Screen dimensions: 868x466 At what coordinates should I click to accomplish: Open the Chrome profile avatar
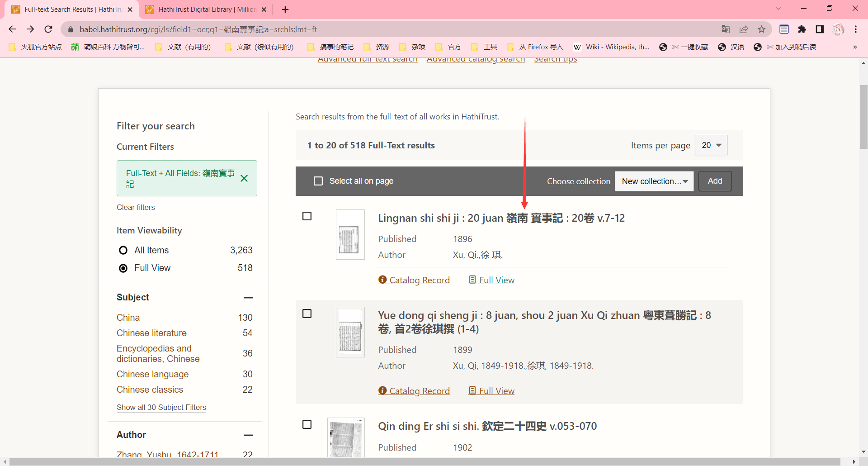(838, 29)
